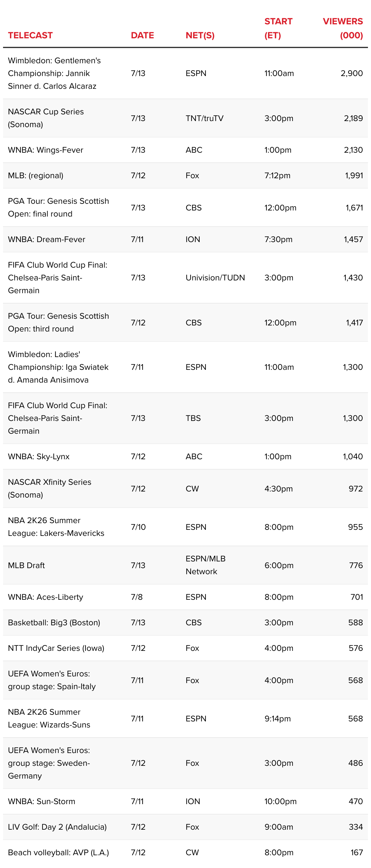The height and width of the screenshot is (868, 371).
Task: Click the Univision/TUDN network cell
Action: [215, 278]
